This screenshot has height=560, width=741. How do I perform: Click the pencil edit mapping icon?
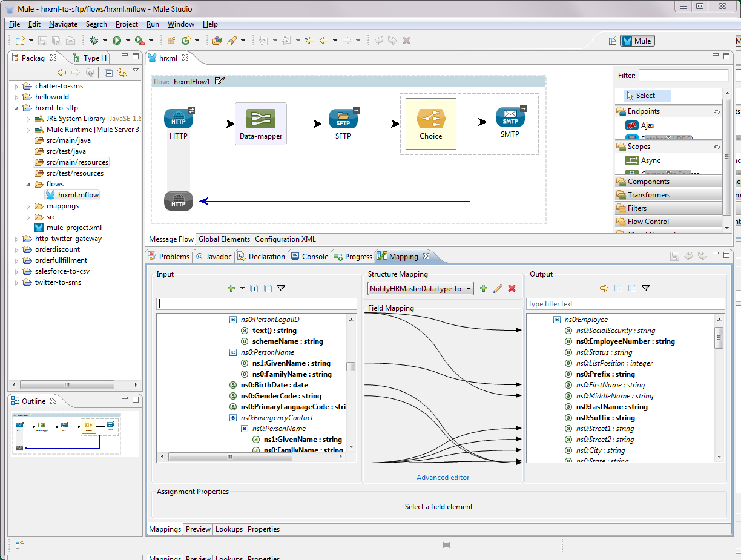click(498, 289)
